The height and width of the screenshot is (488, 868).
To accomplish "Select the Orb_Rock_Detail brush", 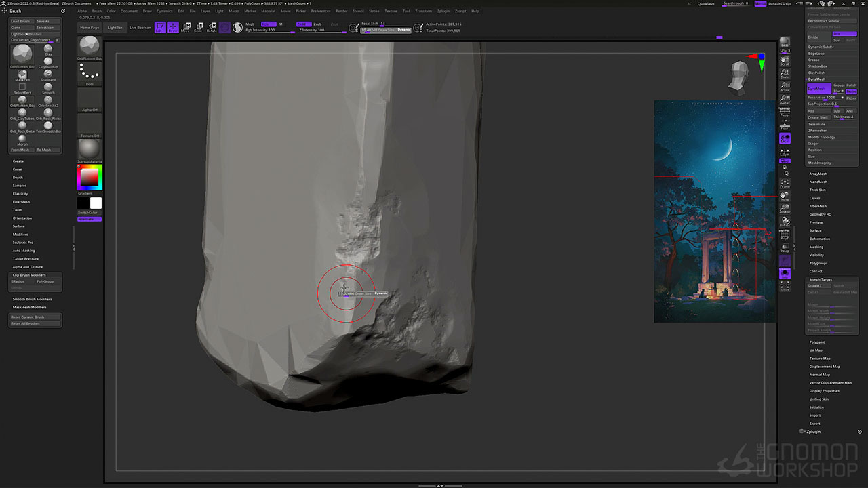I will coord(22,127).
